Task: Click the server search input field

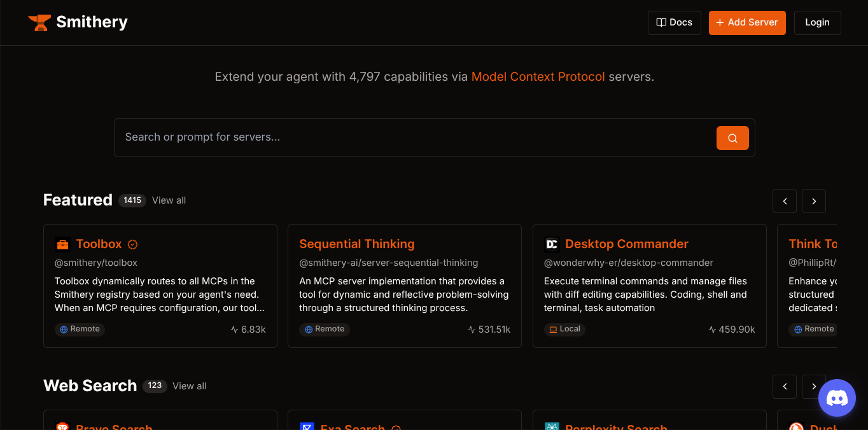Action: [414, 137]
